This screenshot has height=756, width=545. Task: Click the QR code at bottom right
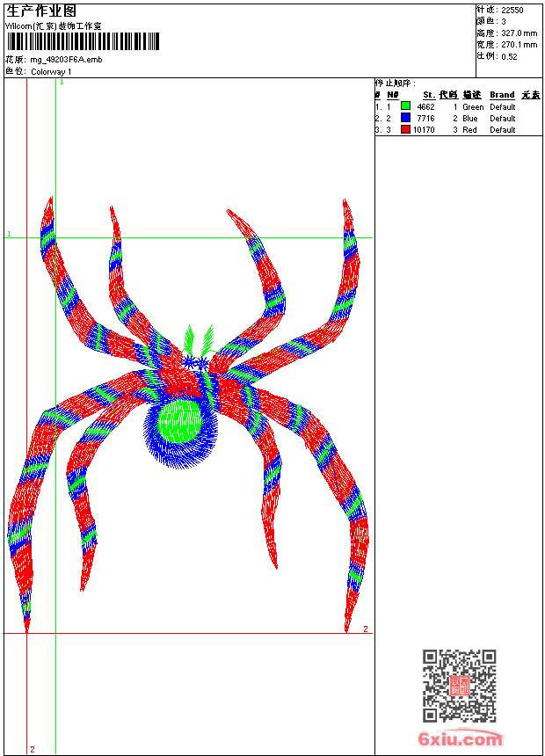(459, 686)
